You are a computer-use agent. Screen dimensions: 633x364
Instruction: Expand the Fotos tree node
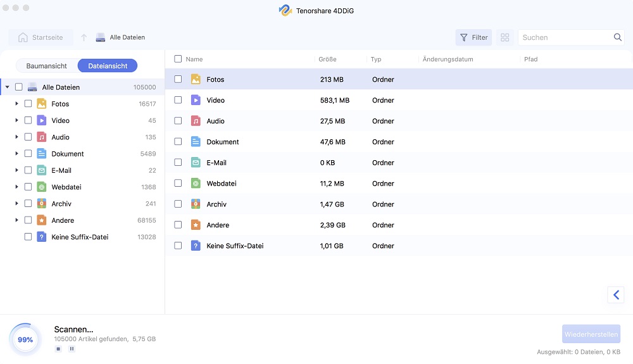pos(16,104)
